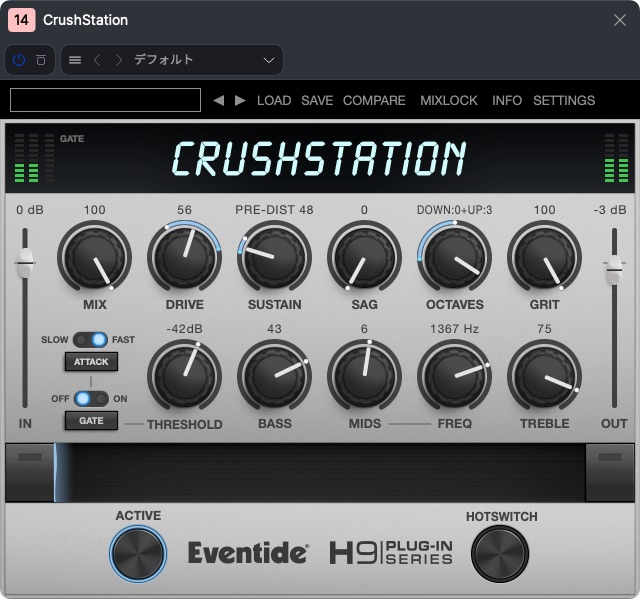
Task: Click the BASS knob
Action: 274,376
